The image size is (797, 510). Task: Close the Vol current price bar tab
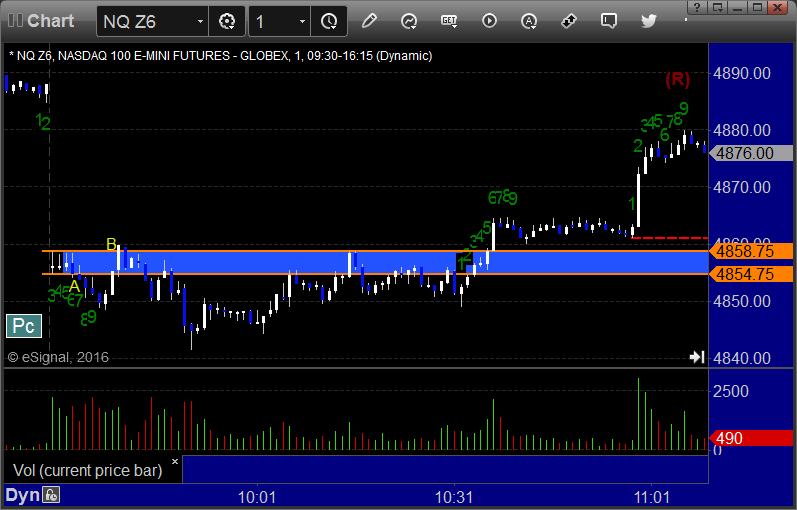pyautogui.click(x=175, y=462)
